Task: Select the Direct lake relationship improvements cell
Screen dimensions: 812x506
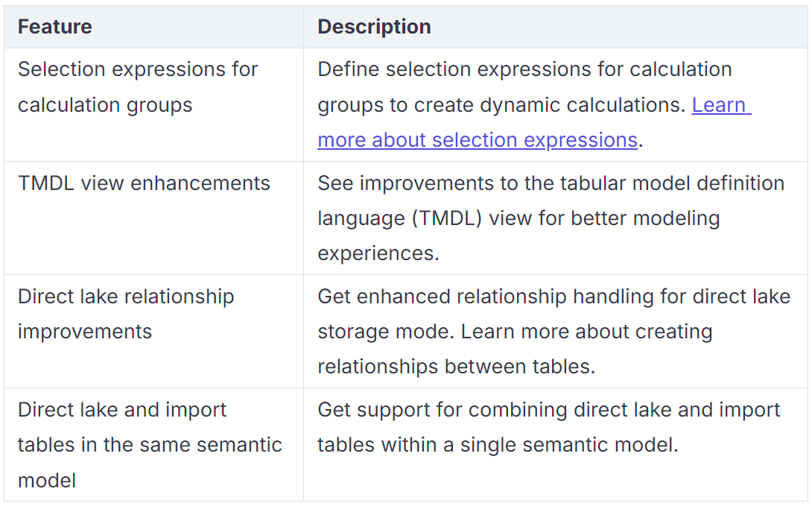Action: [x=126, y=314]
